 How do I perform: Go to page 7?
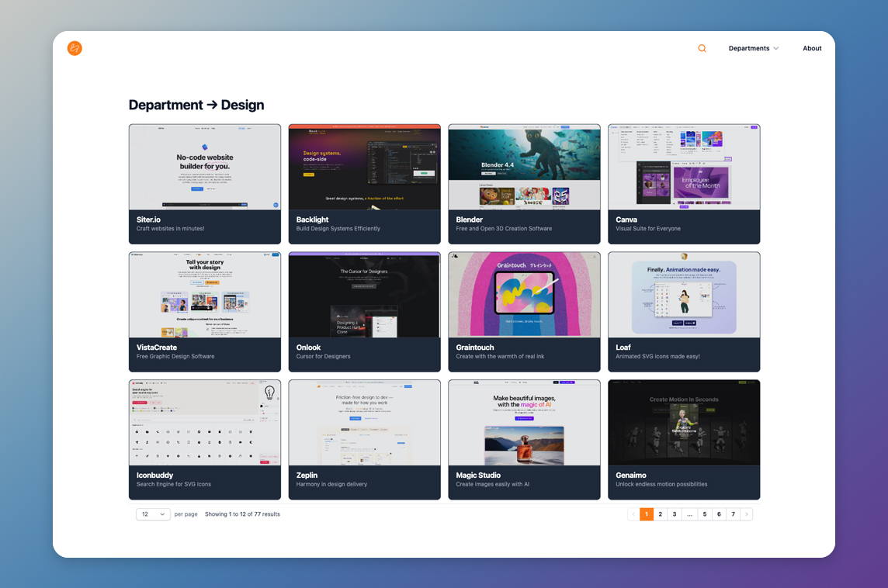[734, 514]
